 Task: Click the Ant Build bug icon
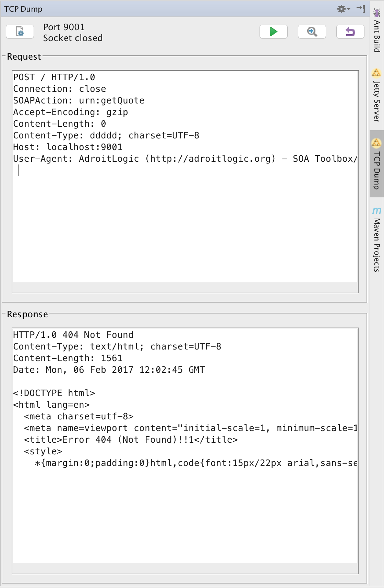point(377,13)
